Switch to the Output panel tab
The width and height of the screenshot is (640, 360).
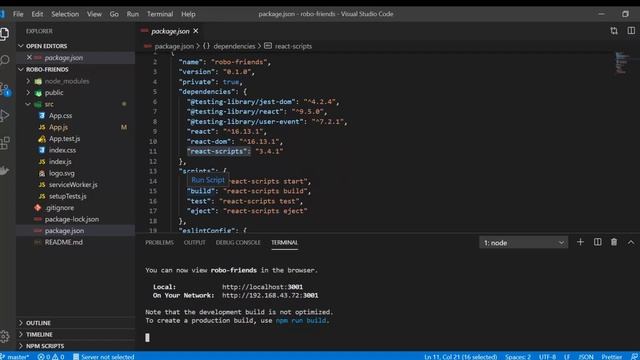[194, 242]
